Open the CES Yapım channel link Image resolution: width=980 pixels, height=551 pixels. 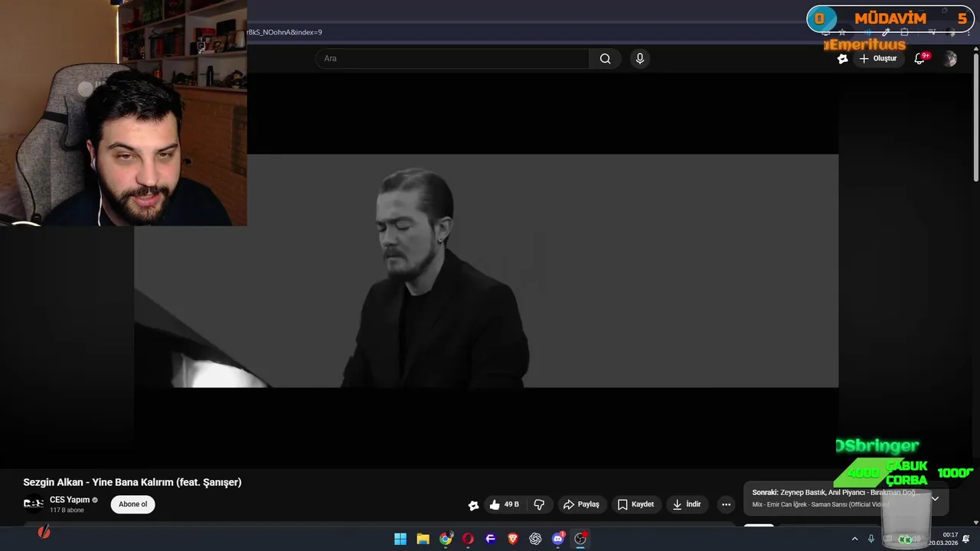pyautogui.click(x=70, y=500)
